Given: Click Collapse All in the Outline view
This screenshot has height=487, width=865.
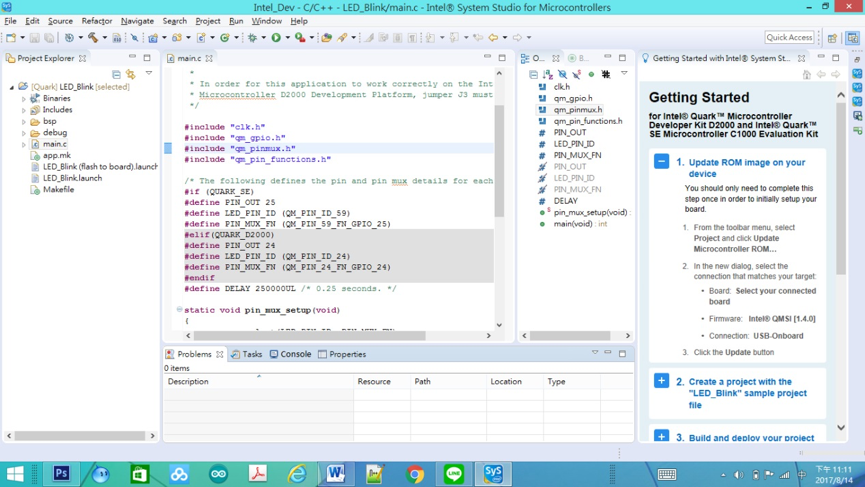Looking at the screenshot, I should click(533, 74).
